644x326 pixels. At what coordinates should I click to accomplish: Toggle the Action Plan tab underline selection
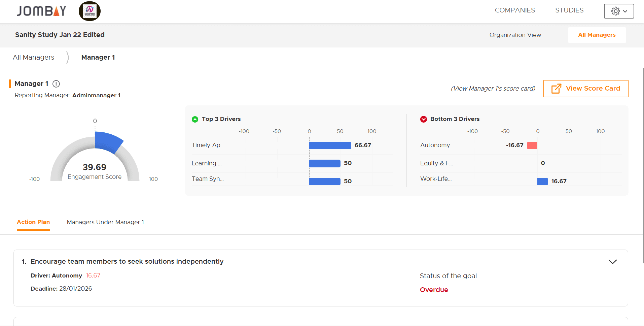[33, 222]
